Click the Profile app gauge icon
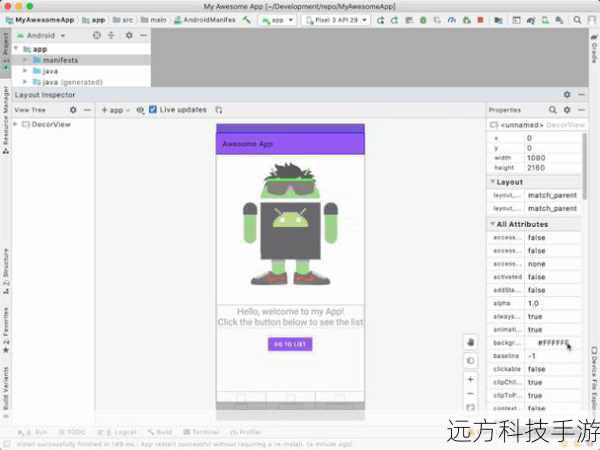 452,20
